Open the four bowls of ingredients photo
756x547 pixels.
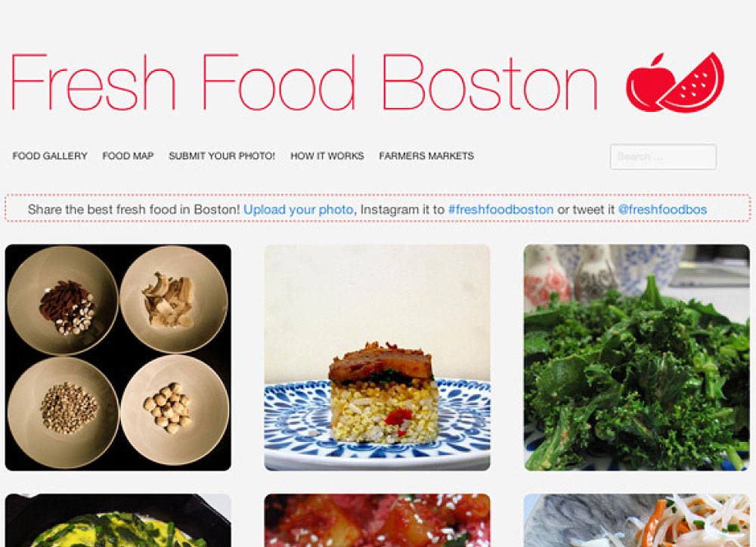click(x=118, y=357)
